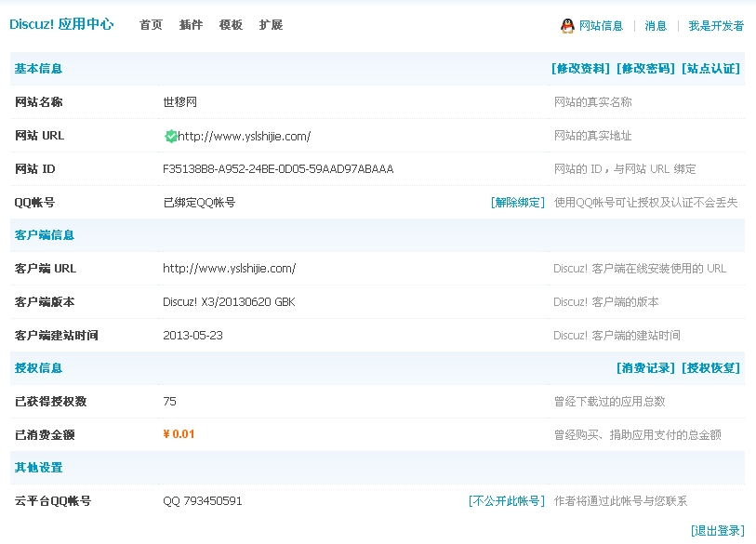Click the website URL http://www.yslshijie.com/

(244, 136)
